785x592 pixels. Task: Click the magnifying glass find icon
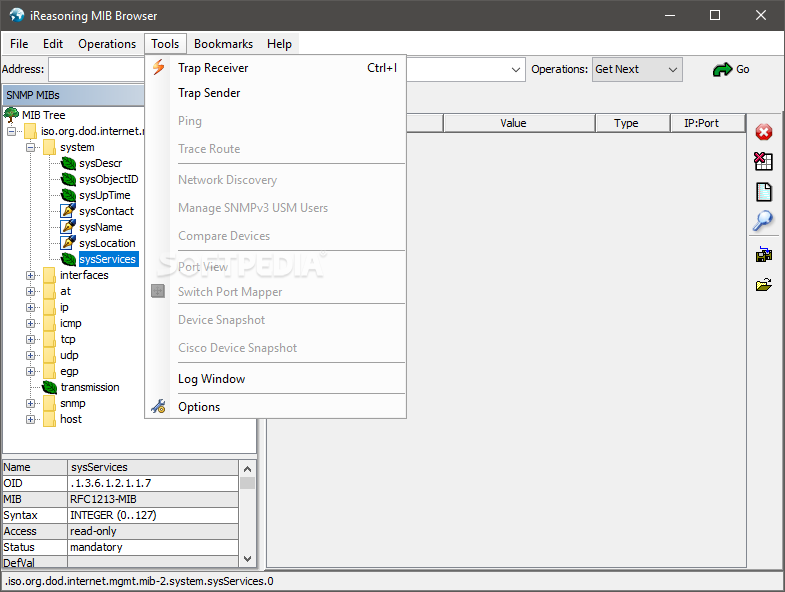[x=763, y=220]
